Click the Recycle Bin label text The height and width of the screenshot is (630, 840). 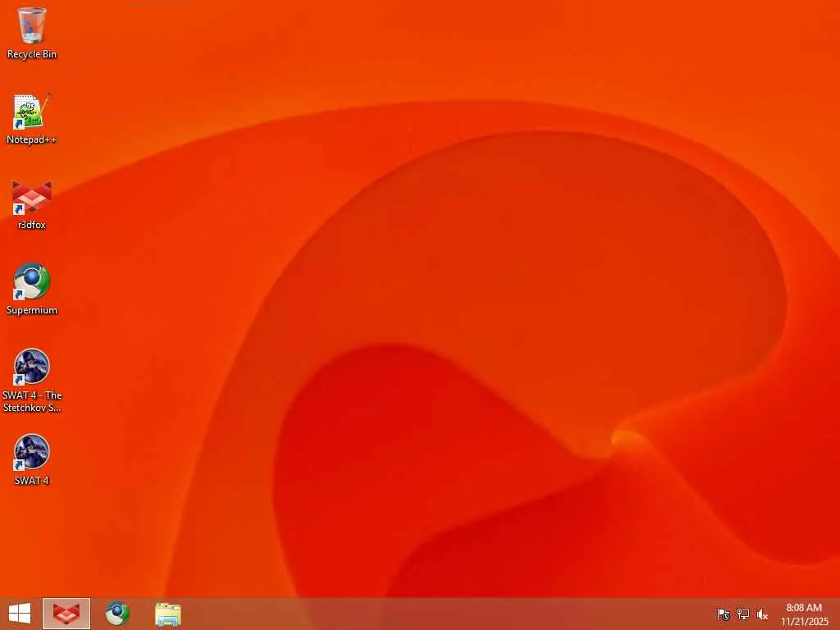(x=32, y=54)
